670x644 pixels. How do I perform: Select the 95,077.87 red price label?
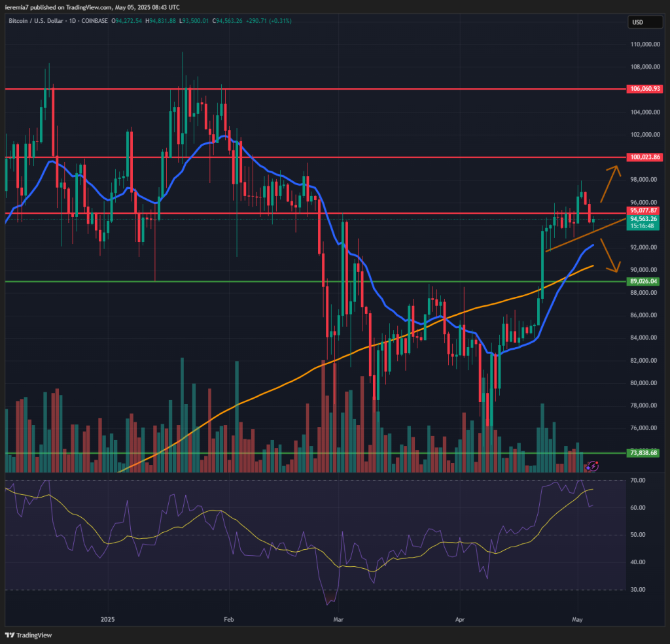[643, 211]
